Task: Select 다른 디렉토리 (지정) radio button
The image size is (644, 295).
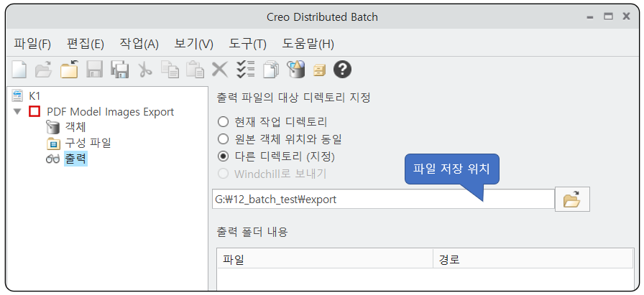Action: [223, 156]
